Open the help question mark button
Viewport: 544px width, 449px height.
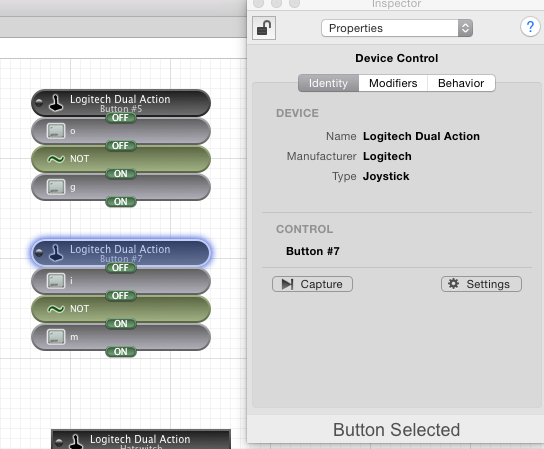(x=530, y=27)
